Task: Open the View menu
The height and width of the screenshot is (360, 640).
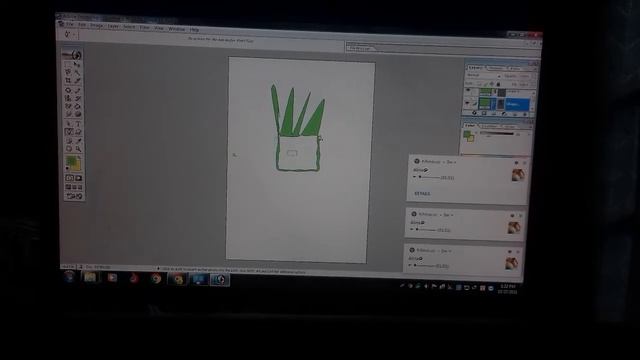Action: point(159,28)
